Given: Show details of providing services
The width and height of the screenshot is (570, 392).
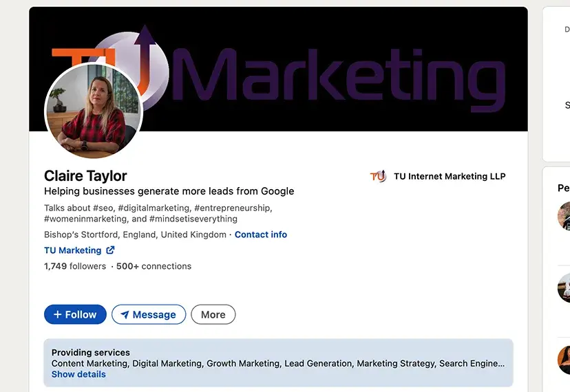Looking at the screenshot, I should (78, 374).
